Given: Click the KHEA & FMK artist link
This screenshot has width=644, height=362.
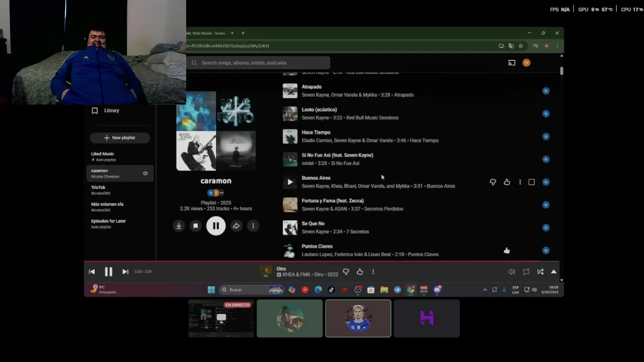Looking at the screenshot, I should [x=297, y=275].
